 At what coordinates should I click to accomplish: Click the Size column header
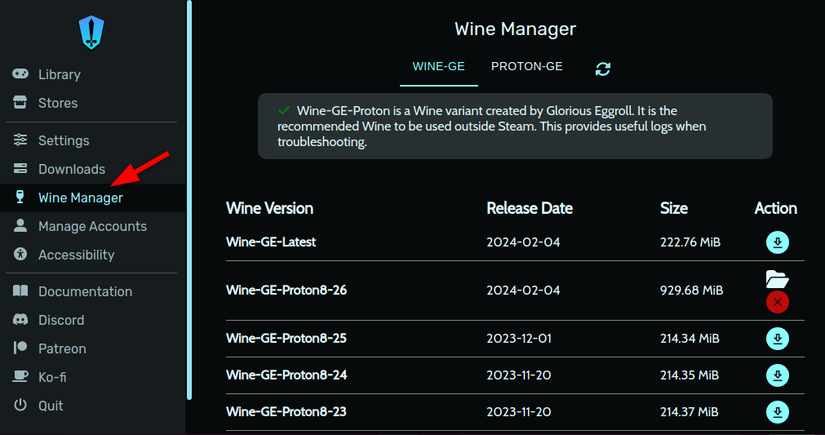673,208
